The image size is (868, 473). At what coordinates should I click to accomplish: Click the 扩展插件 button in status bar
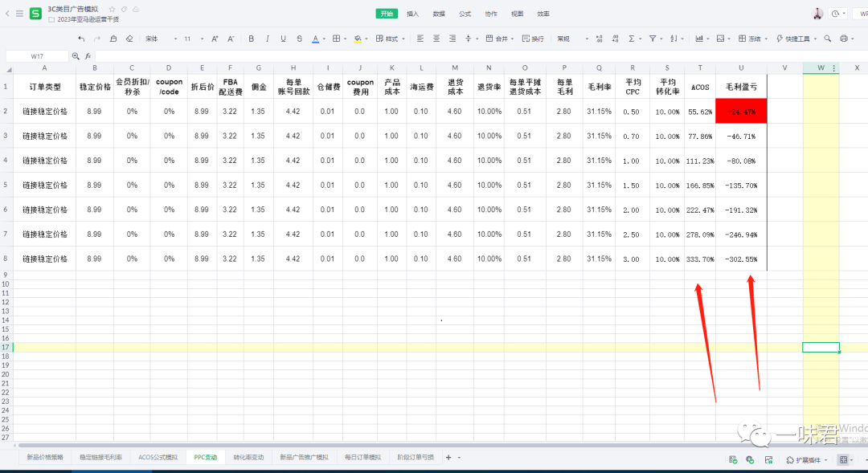(806, 460)
